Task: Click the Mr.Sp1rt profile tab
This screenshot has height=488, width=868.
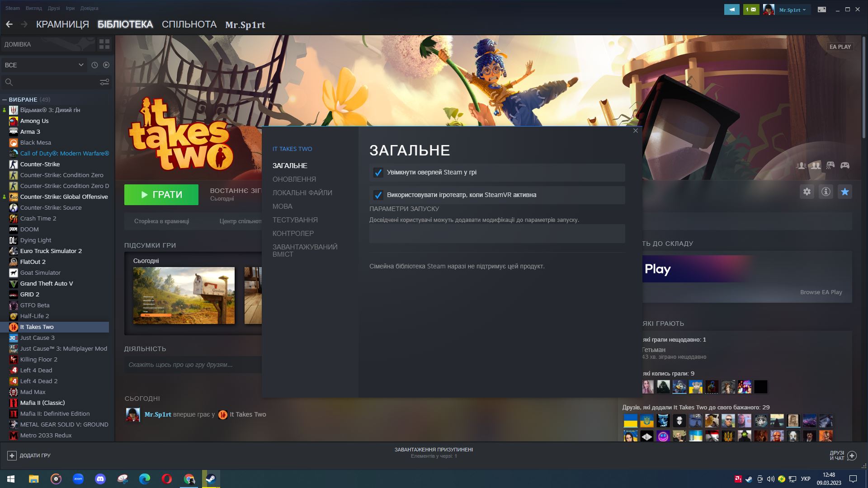Action: (x=245, y=25)
